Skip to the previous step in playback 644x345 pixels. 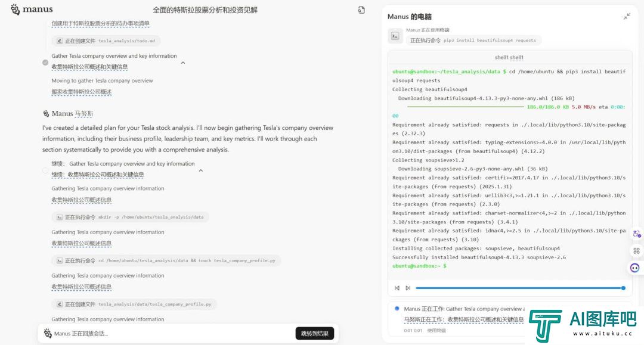(397, 288)
